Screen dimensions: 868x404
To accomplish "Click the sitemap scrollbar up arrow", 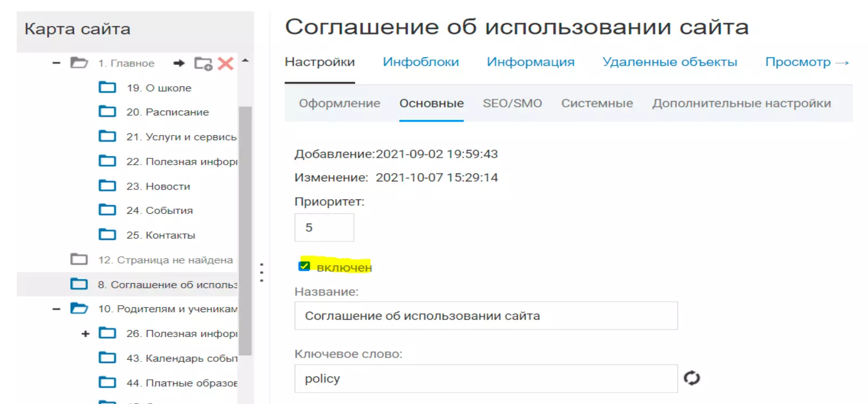I will [x=245, y=60].
